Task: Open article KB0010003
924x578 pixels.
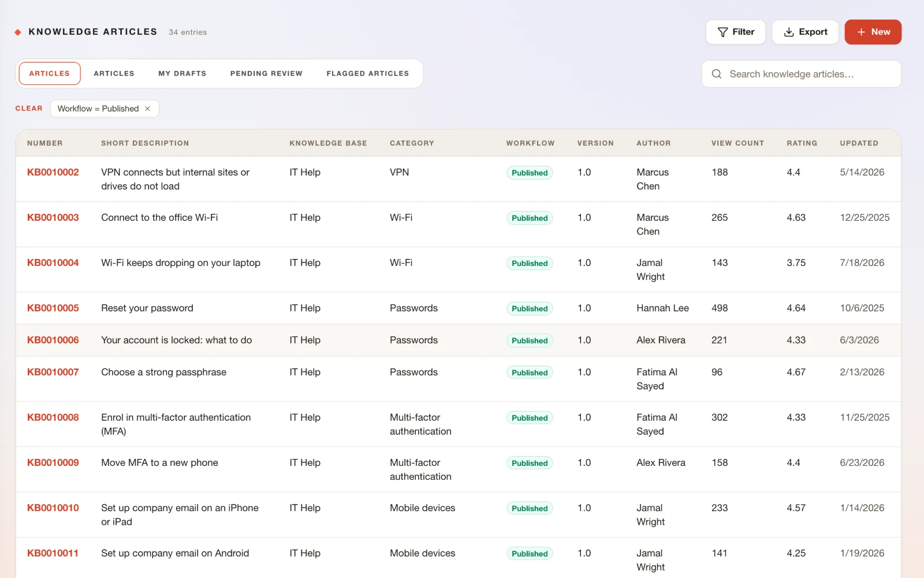Action: [53, 217]
